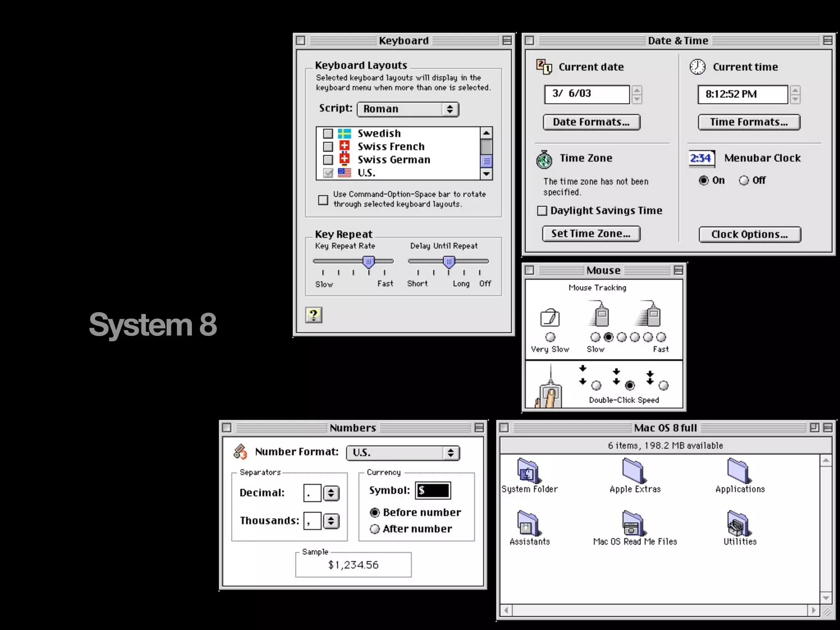Enable Daylight Savings Time checkbox
This screenshot has width=840, height=630.
[x=542, y=210]
